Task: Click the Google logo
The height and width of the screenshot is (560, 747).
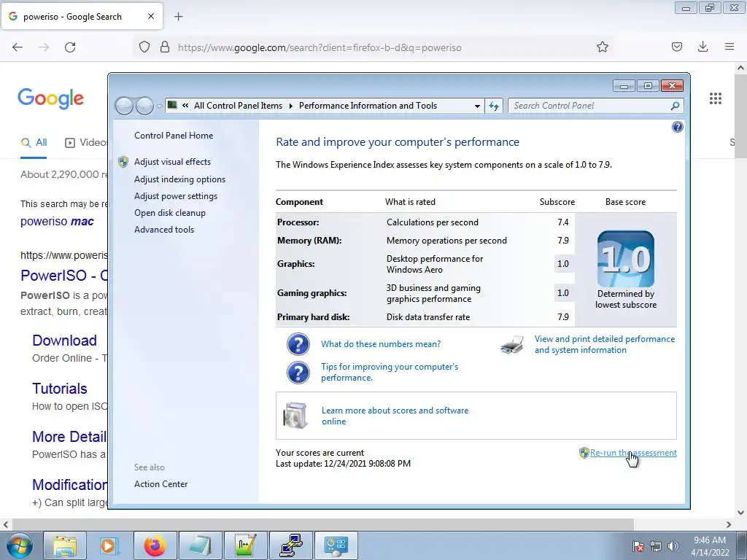Action: click(51, 98)
